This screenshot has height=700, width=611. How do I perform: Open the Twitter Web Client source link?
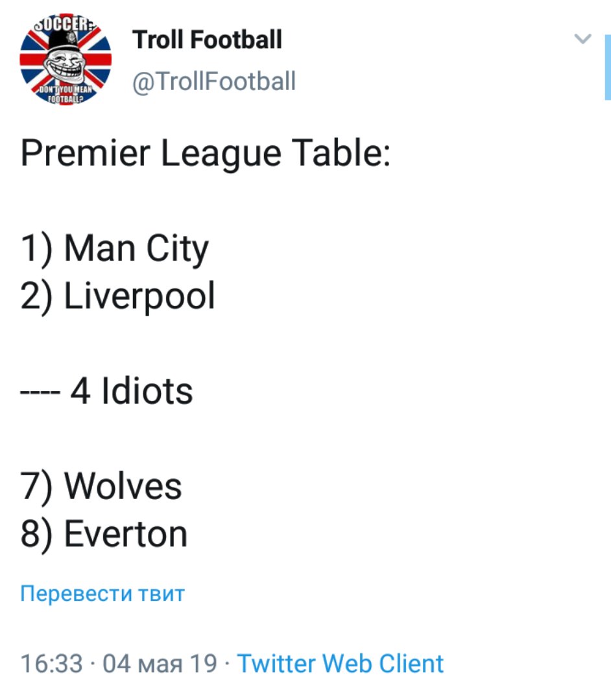point(341,664)
